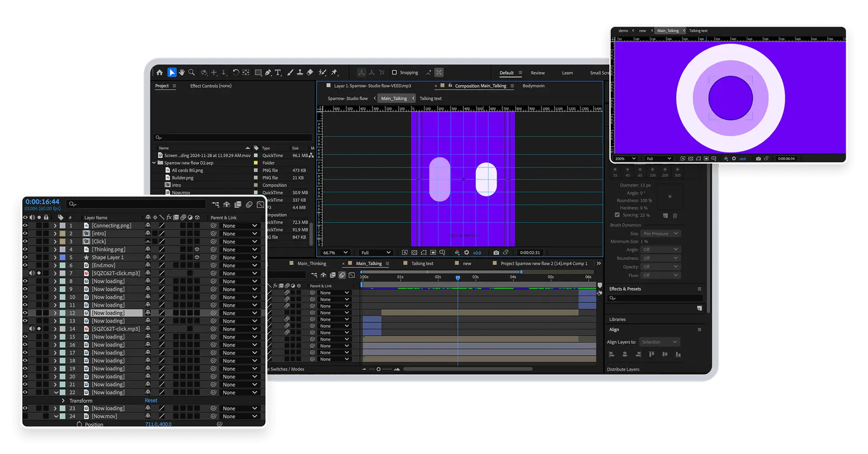Switch to Effect Controls (none) tab
The height and width of the screenshot is (454, 868).
(211, 86)
